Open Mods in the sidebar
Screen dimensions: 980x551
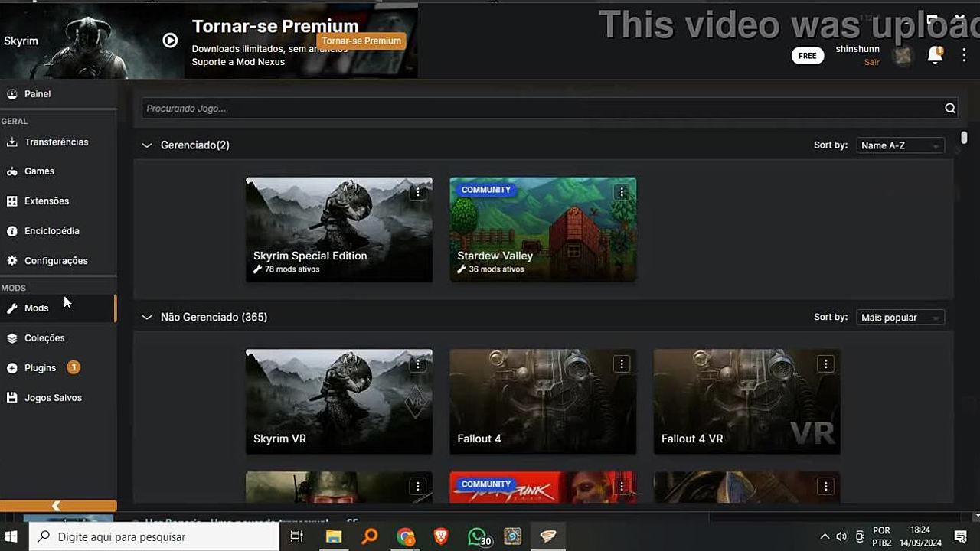click(x=58, y=308)
